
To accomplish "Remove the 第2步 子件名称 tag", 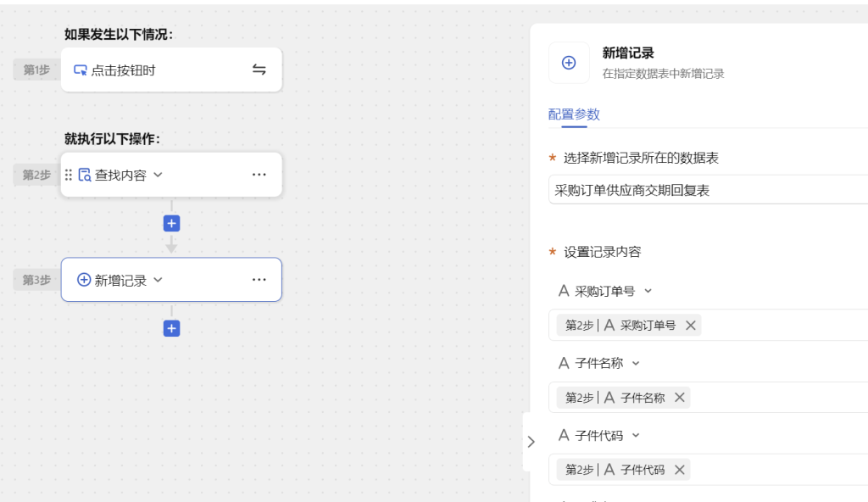I will 679,398.
